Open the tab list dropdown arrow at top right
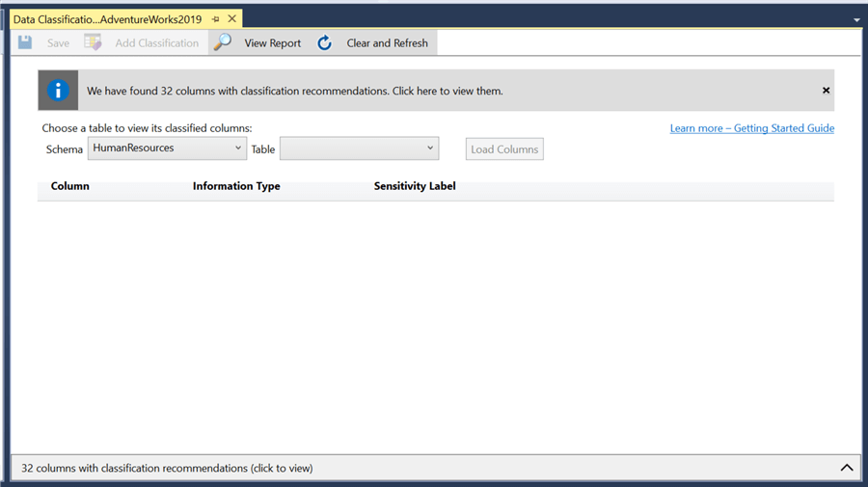Screen dimensions: 868x487 point(856,20)
